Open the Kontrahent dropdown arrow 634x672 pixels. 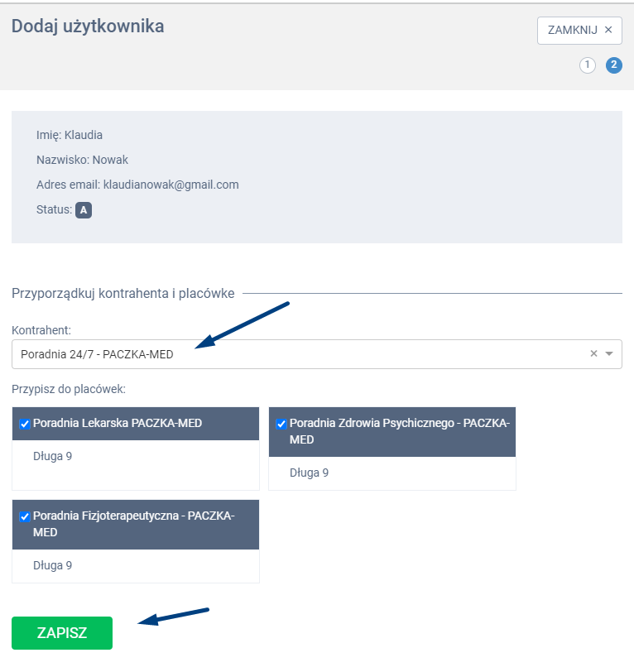coord(610,354)
